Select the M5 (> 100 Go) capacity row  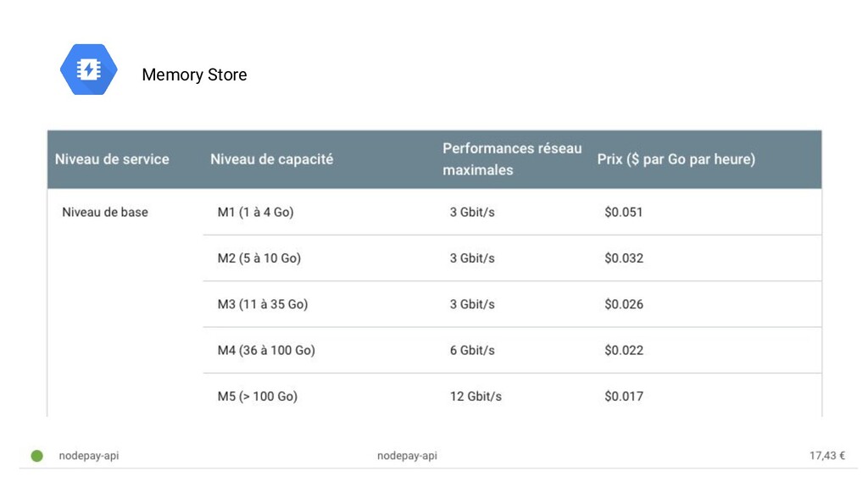pos(257,396)
